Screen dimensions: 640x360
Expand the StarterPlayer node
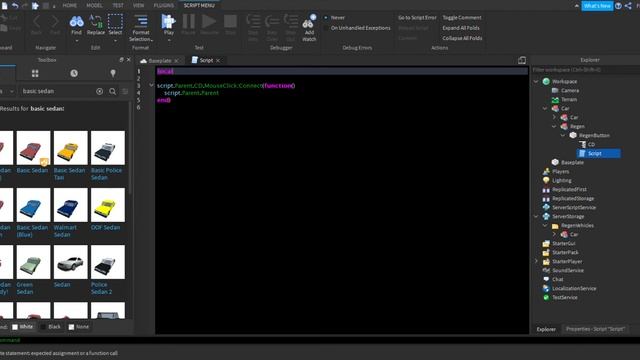pyautogui.click(x=536, y=261)
